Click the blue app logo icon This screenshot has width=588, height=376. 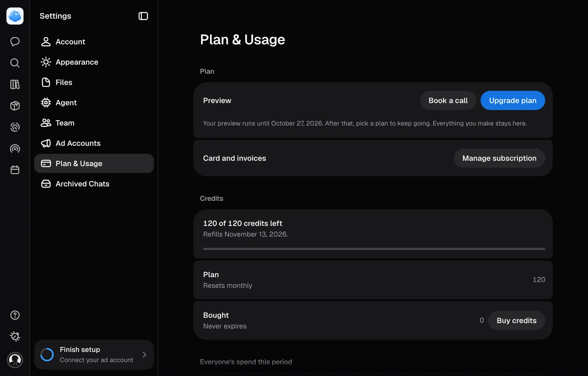pyautogui.click(x=15, y=16)
